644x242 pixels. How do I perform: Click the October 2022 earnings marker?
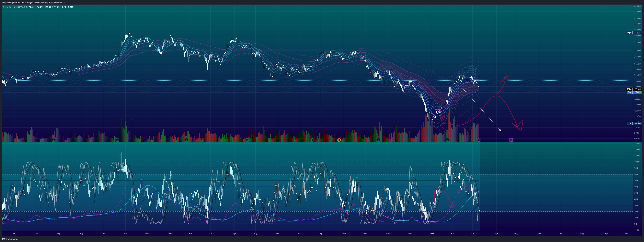[x=378, y=140]
